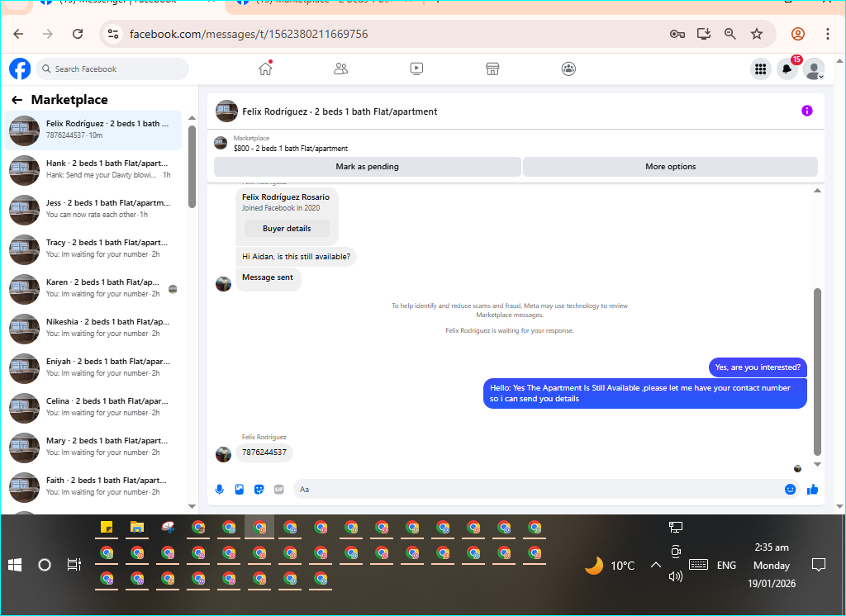
Task: Click the browser forward arrow
Action: 48,34
